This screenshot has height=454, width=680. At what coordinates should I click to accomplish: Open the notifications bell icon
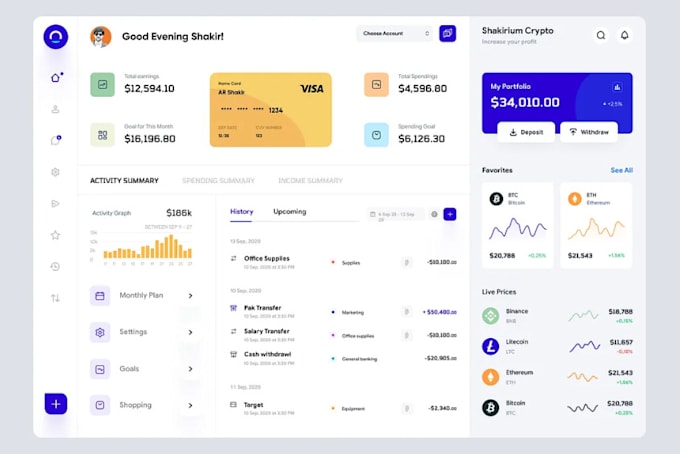624,35
